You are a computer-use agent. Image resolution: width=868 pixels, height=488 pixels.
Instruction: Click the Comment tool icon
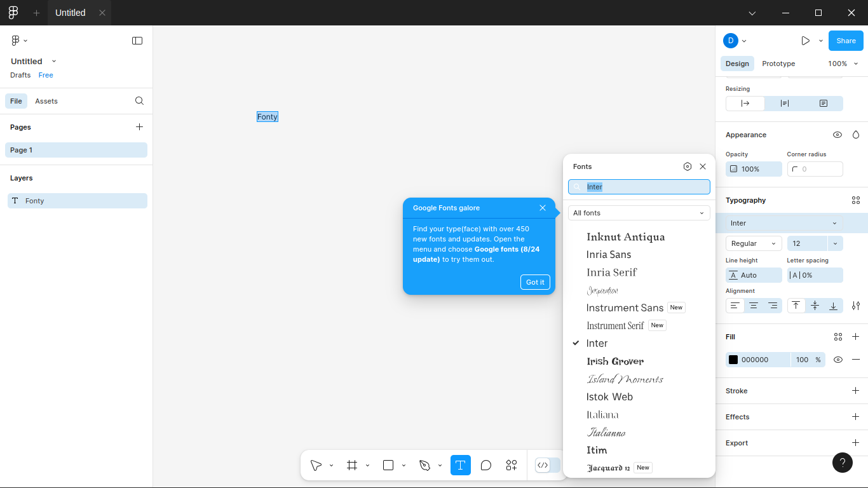[486, 465]
